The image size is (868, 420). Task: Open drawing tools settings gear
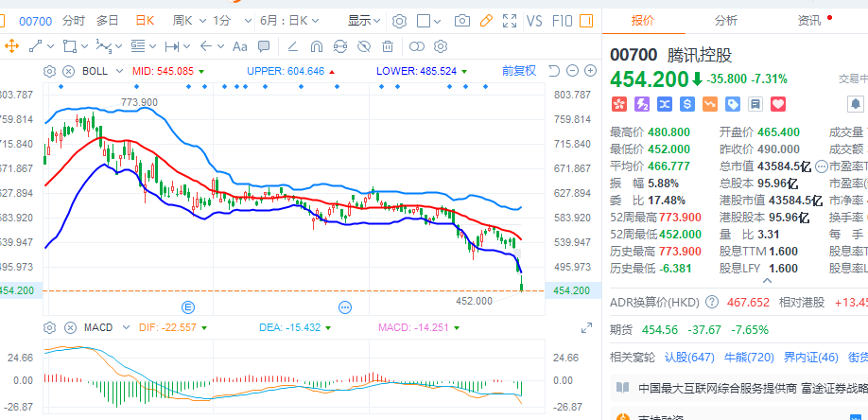[x=441, y=46]
